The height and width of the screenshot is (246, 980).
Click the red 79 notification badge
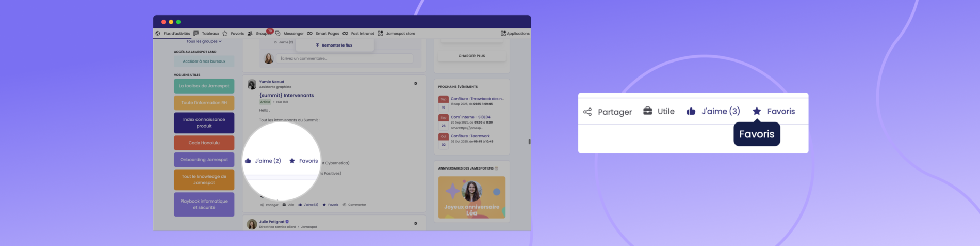click(270, 31)
